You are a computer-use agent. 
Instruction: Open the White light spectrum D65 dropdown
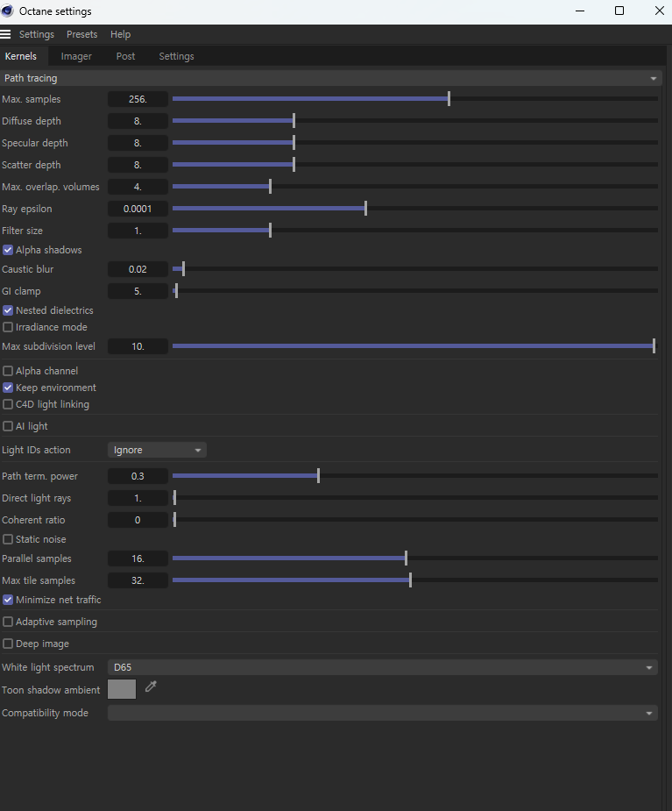click(383, 667)
